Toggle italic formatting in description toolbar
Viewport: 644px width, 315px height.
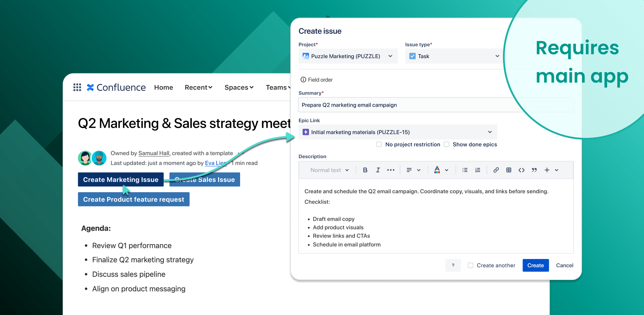[x=378, y=170]
